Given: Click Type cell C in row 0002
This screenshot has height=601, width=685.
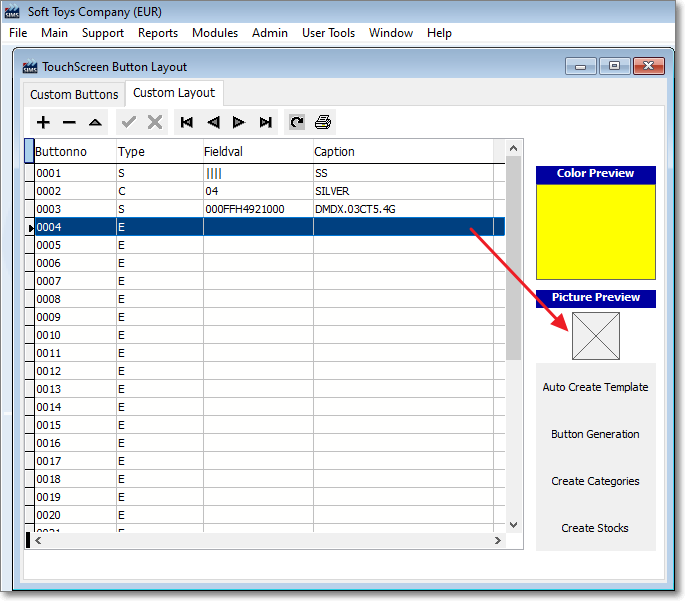Looking at the screenshot, I should tap(160, 191).
